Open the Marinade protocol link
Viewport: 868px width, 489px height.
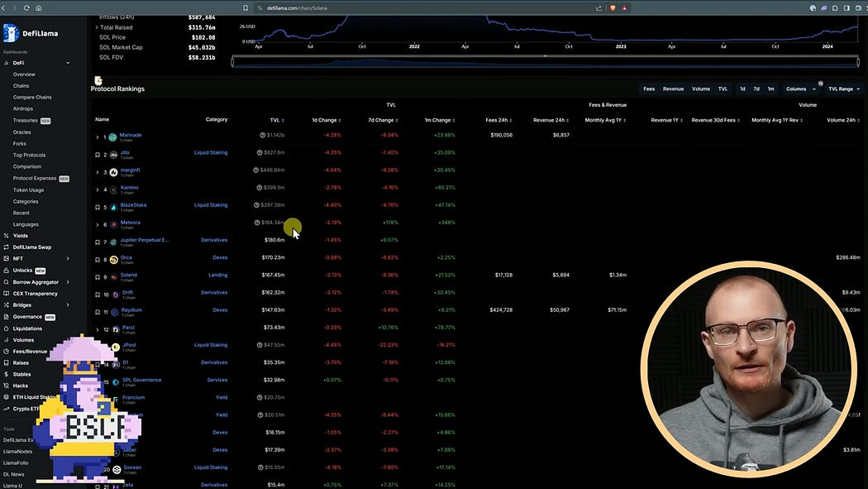pyautogui.click(x=131, y=135)
